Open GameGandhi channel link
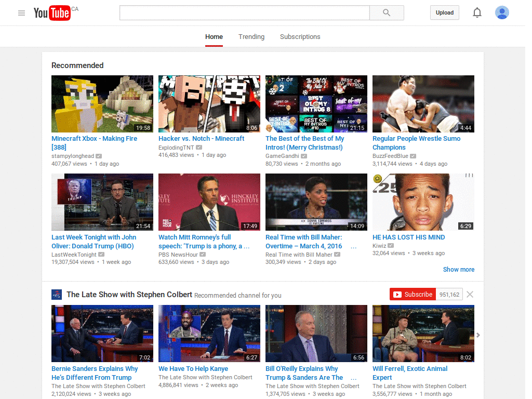532x399 pixels. [282, 156]
